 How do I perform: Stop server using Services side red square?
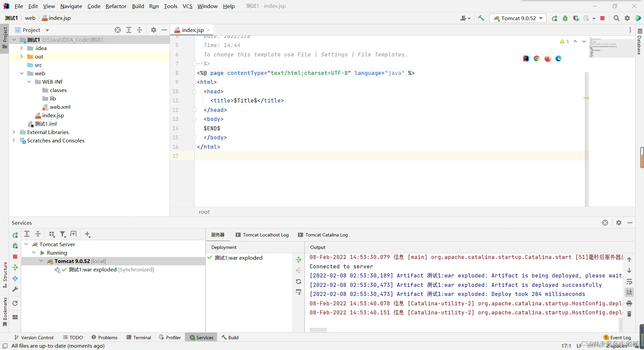pos(15,257)
